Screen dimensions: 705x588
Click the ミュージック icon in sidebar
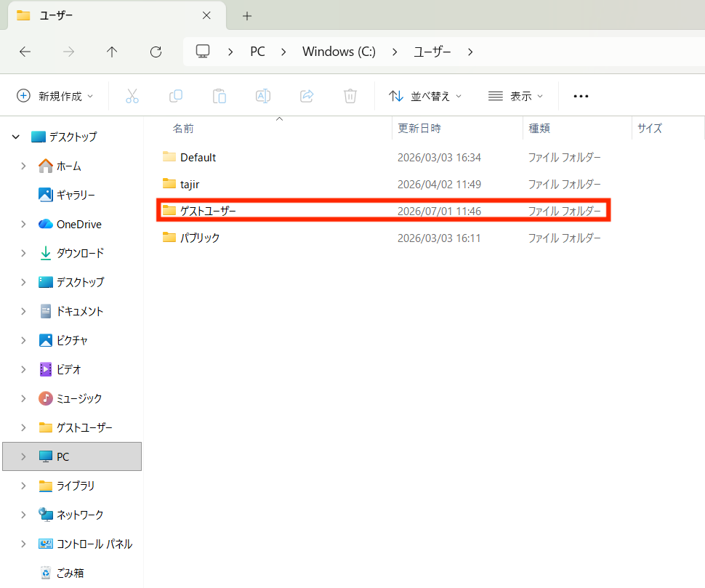45,398
